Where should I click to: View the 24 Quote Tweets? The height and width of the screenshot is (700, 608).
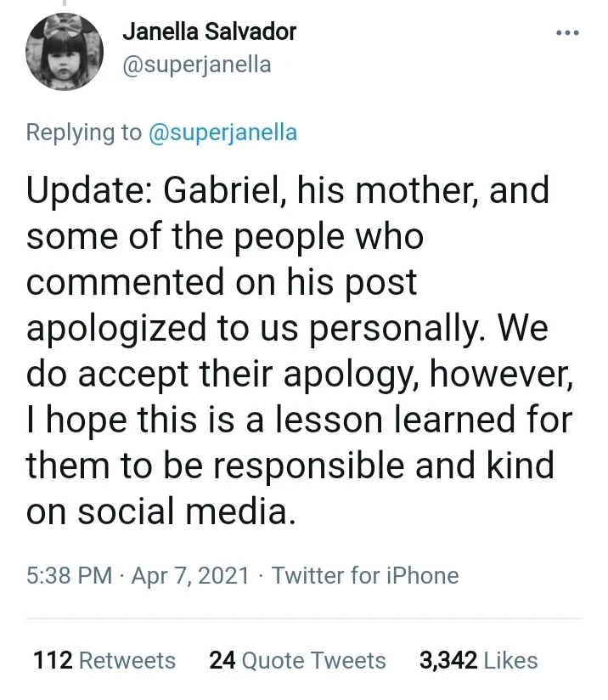click(297, 661)
